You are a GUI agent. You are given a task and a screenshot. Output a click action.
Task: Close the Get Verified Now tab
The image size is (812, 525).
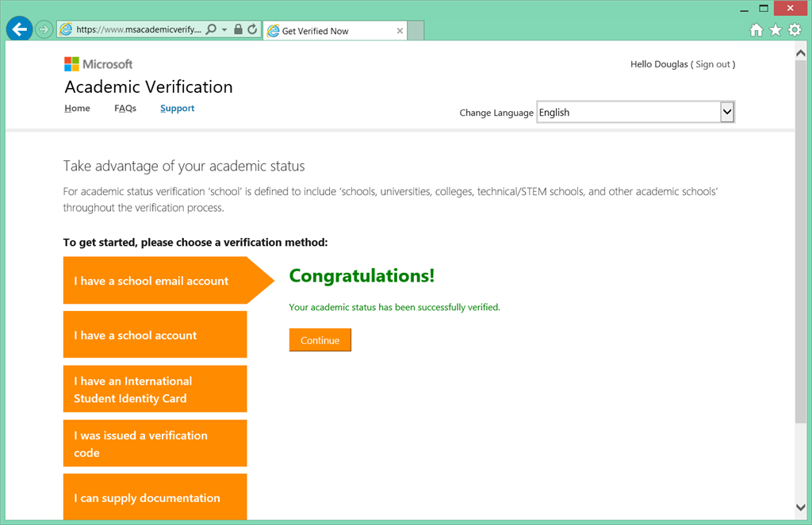coord(400,31)
